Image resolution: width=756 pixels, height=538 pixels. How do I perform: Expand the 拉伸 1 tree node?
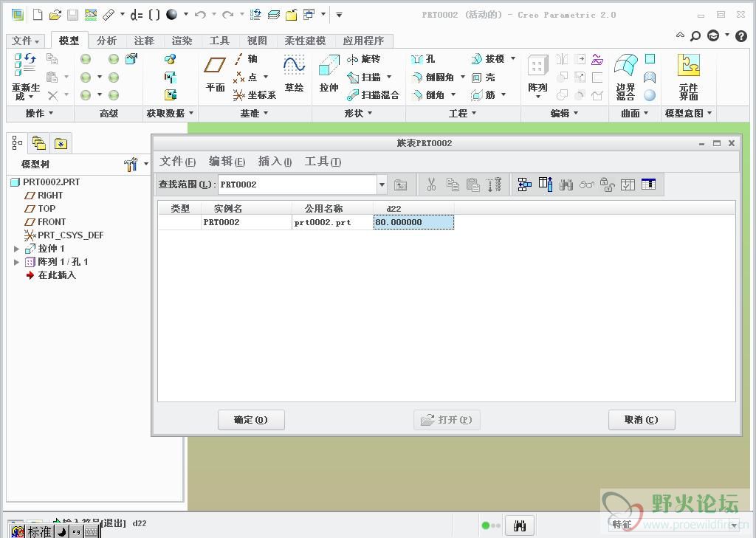click(16, 249)
